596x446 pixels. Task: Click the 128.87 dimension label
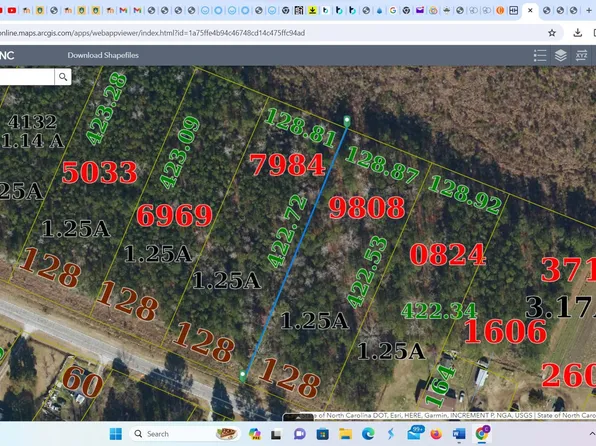(x=382, y=164)
